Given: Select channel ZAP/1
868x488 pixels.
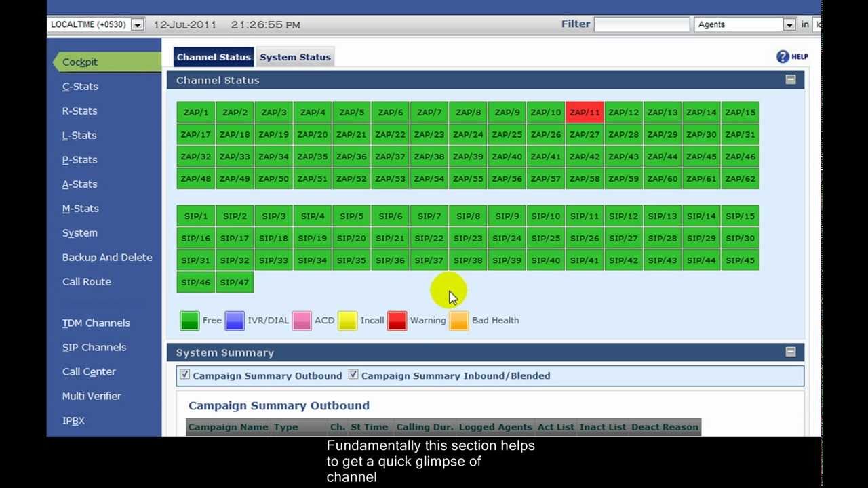Looking at the screenshot, I should 196,112.
